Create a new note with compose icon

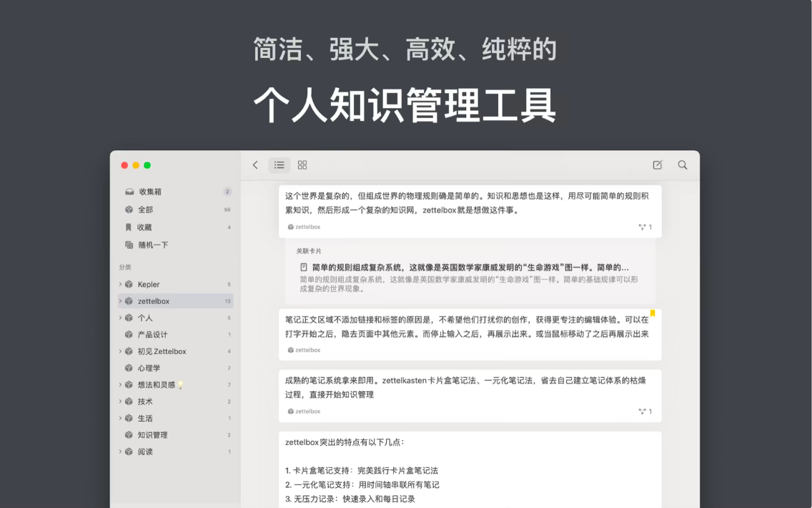658,165
